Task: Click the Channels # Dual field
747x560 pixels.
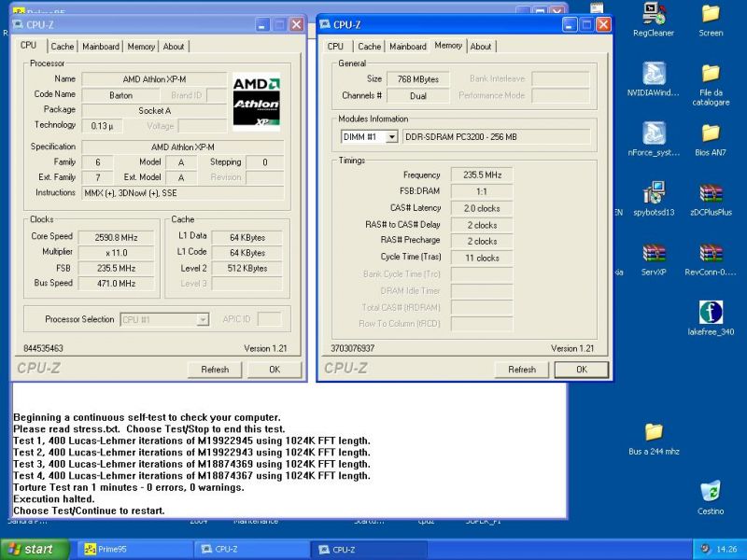Action: (x=417, y=96)
